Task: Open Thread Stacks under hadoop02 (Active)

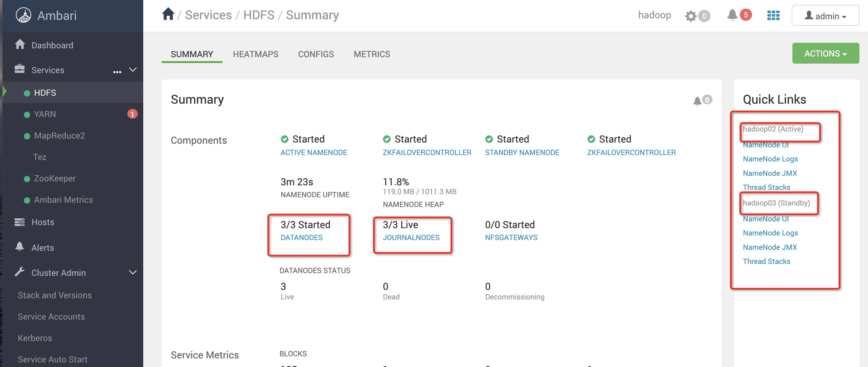Action: pyautogui.click(x=766, y=187)
